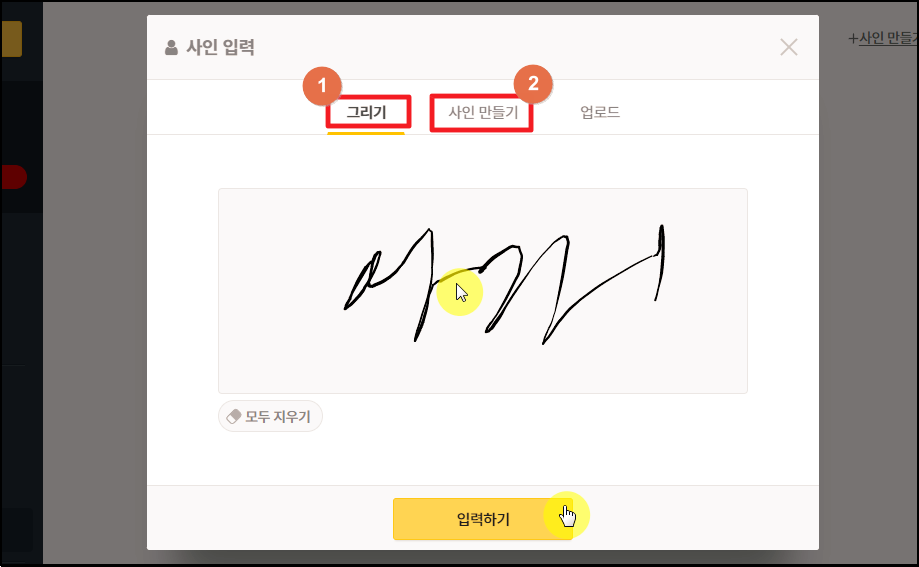Click the orange number 2 badge

pyautogui.click(x=533, y=83)
